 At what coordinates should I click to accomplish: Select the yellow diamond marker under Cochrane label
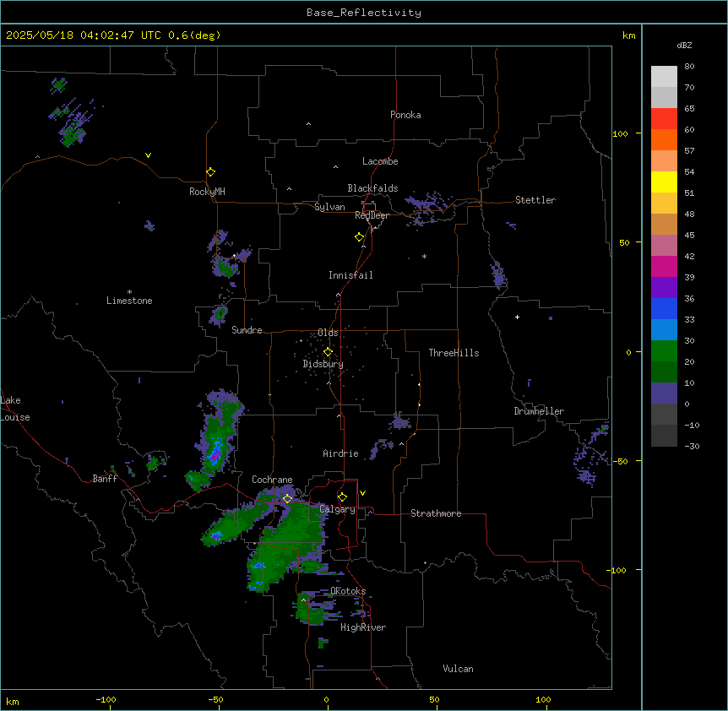287,499
